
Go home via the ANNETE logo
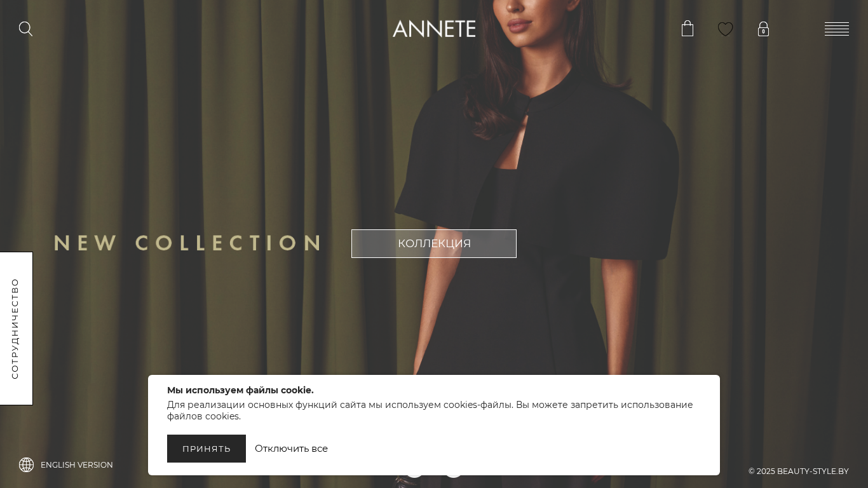[434, 29]
